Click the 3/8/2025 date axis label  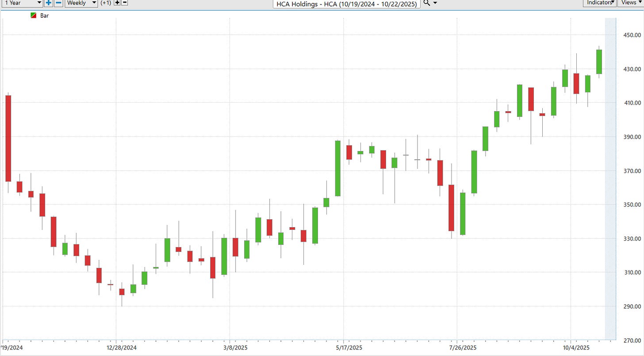[x=235, y=348]
